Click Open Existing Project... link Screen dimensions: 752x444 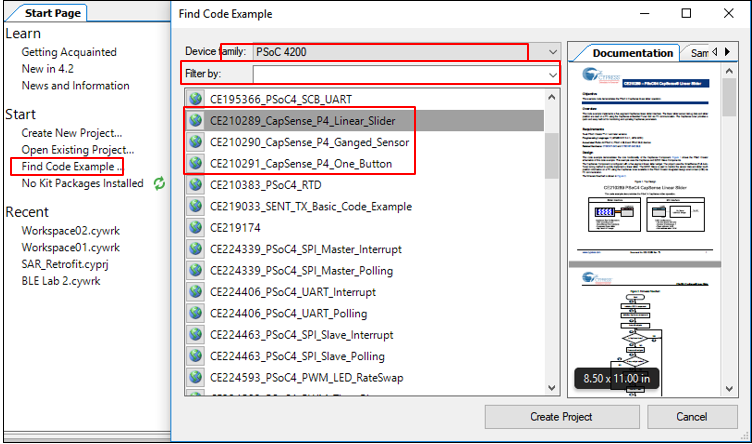tap(78, 150)
